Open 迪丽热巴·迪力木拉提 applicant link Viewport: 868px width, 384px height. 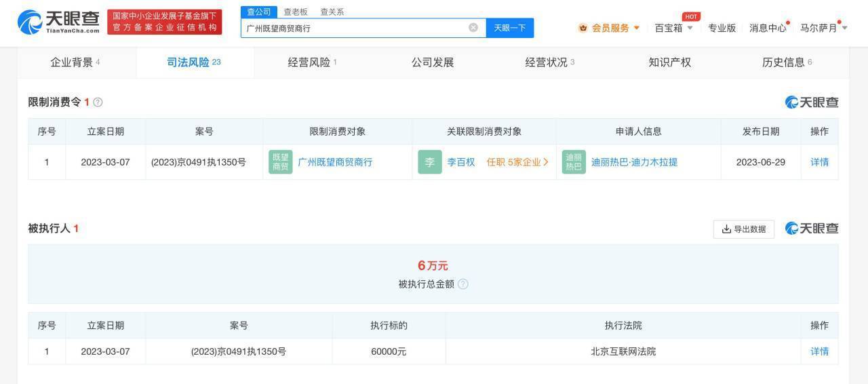tap(634, 162)
